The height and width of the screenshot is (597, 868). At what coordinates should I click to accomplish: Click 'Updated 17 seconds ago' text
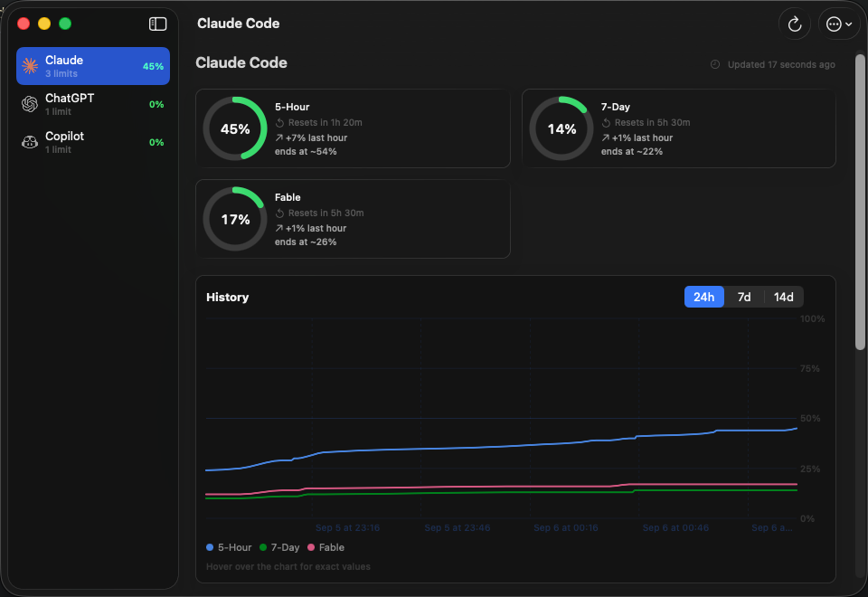click(781, 65)
